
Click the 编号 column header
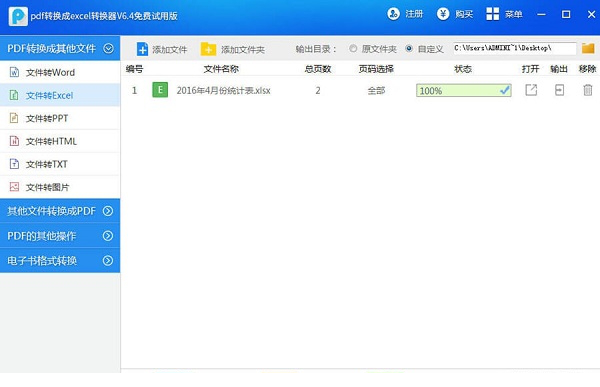pos(134,69)
